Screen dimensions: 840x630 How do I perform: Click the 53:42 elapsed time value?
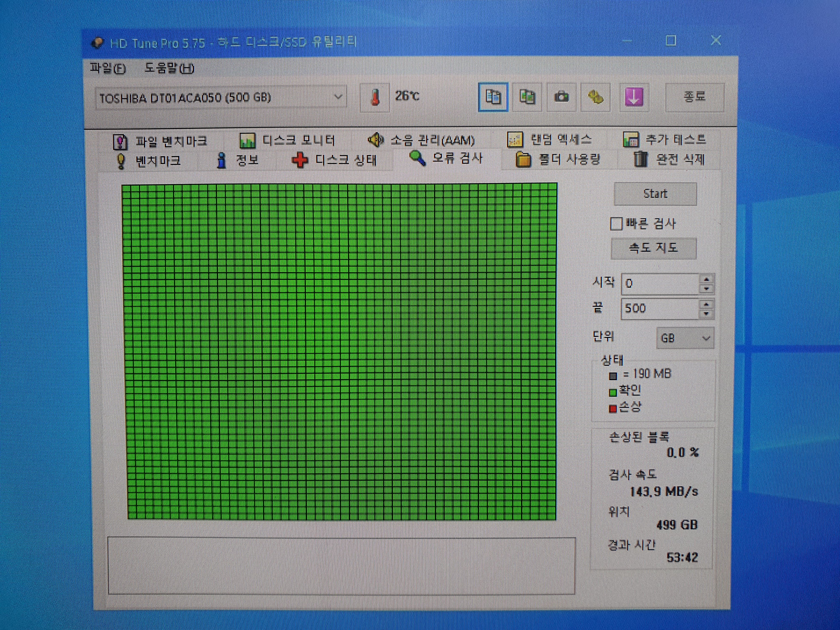click(x=682, y=557)
